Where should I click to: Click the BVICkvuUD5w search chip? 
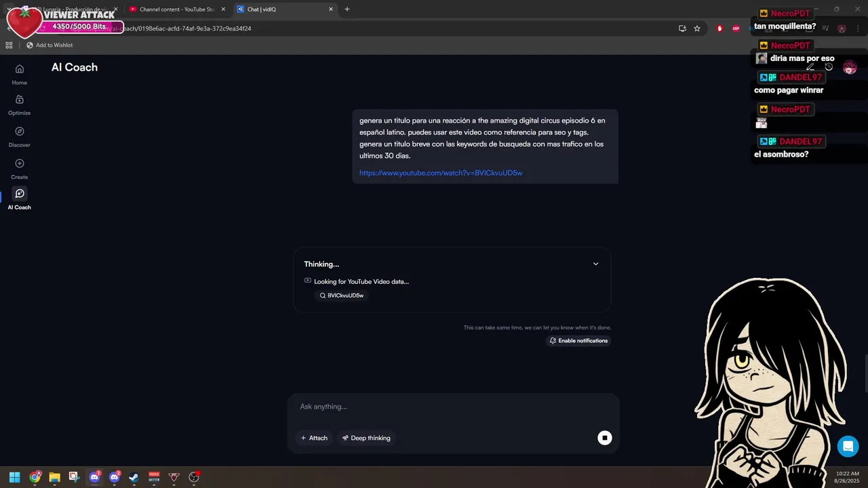click(x=342, y=296)
